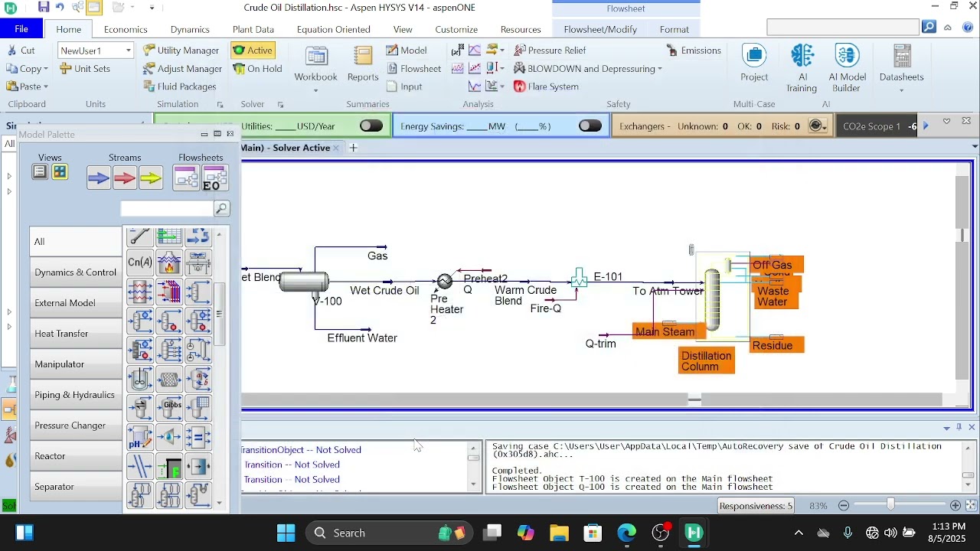Select the pH neutralizer icon in palette
The image size is (980, 551).
click(x=140, y=437)
